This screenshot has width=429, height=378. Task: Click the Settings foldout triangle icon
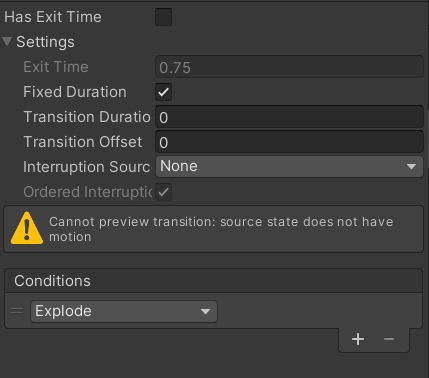[7, 42]
